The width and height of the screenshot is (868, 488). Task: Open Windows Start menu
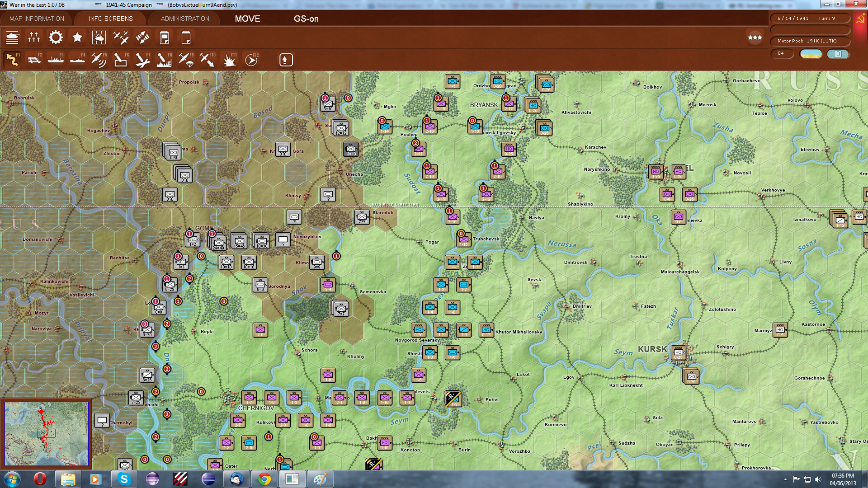click(12, 479)
